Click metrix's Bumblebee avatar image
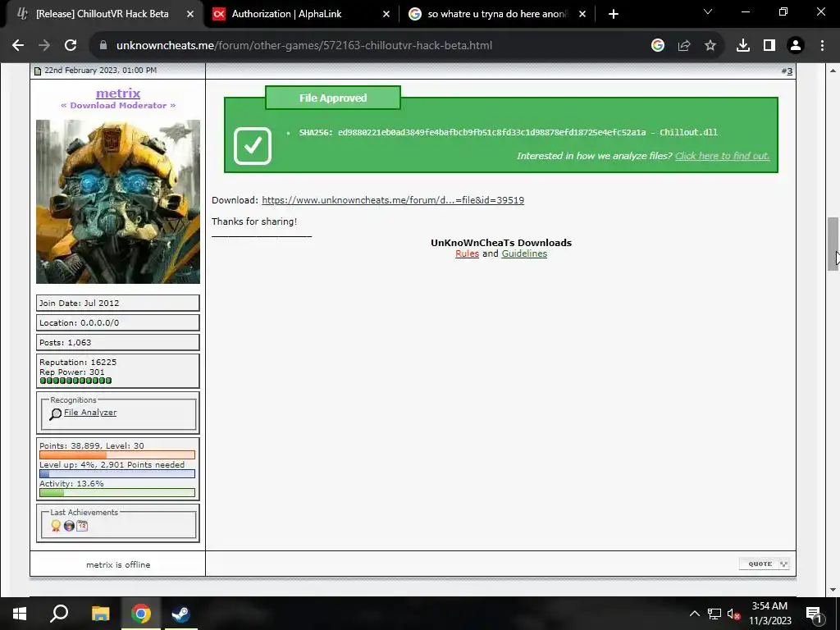 [118, 202]
